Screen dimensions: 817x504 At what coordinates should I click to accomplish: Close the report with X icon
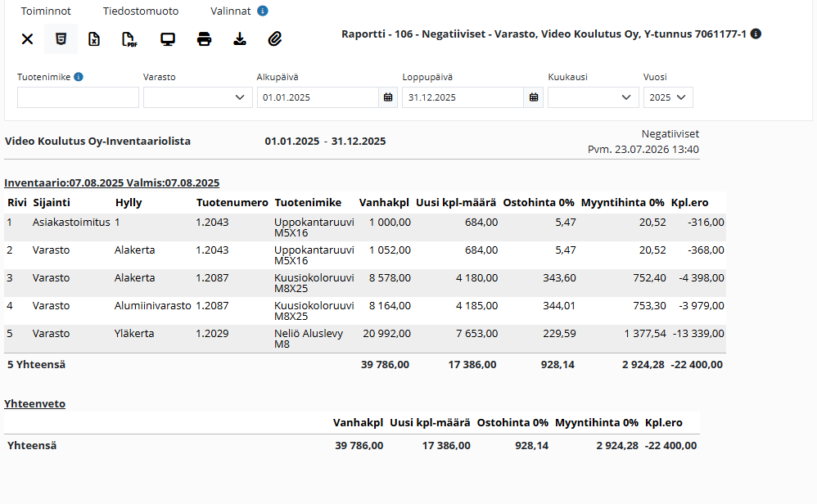point(28,39)
